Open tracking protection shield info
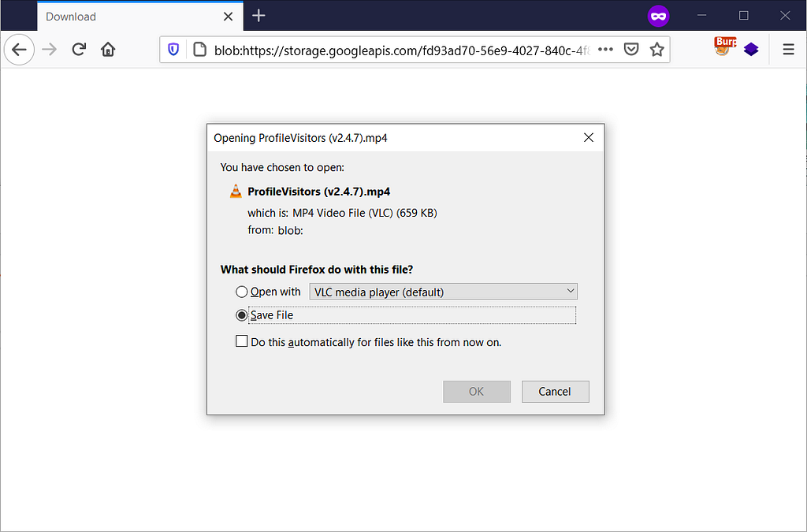 pyautogui.click(x=173, y=50)
